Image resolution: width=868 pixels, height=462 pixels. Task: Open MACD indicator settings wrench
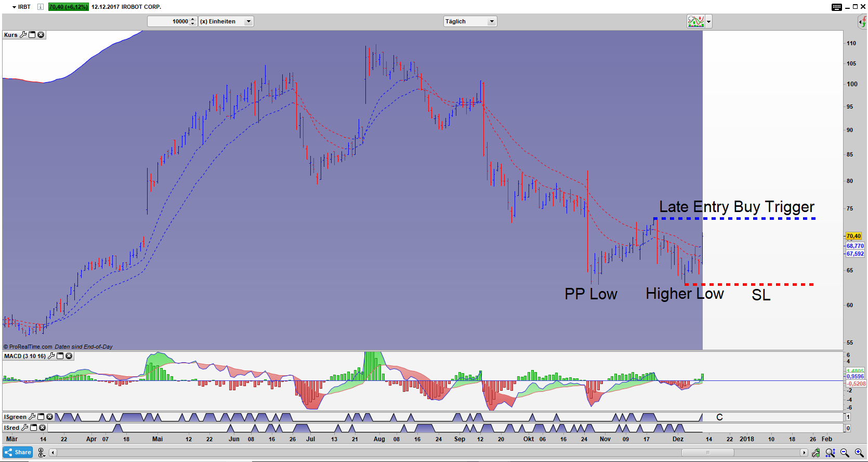pos(51,356)
